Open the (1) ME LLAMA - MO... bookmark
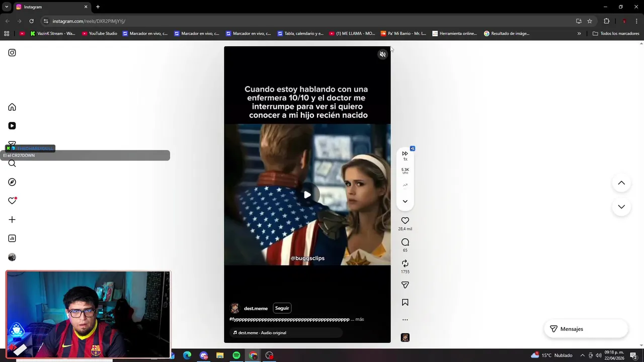This screenshot has width=644, height=362. click(x=352, y=34)
